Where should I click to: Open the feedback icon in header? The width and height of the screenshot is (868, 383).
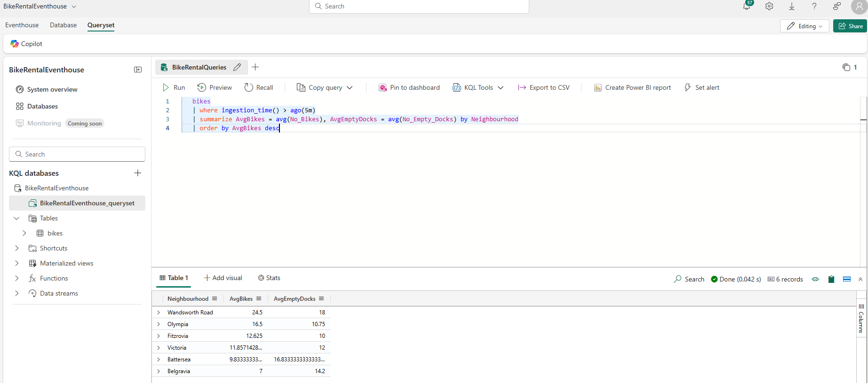837,6
